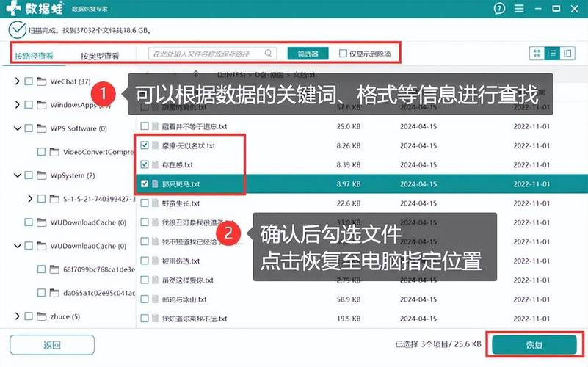Click the file icon of 邮轮与冰山.txt

(x=155, y=299)
